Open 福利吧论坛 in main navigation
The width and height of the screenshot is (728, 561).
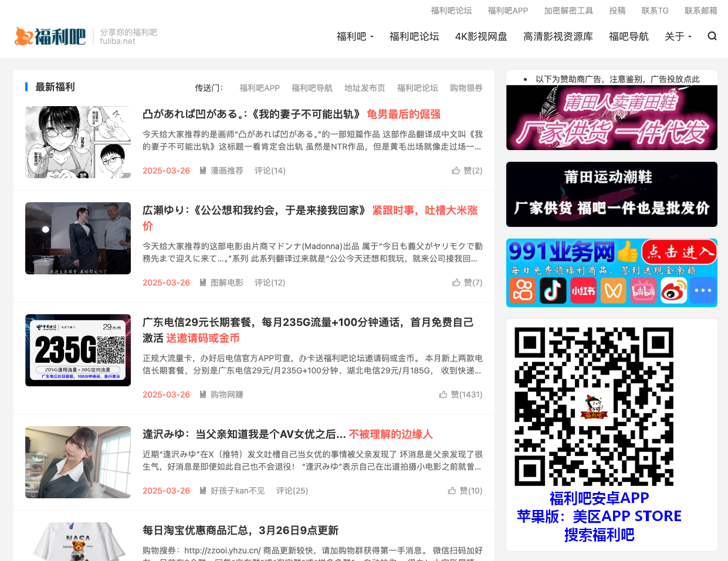pyautogui.click(x=414, y=36)
